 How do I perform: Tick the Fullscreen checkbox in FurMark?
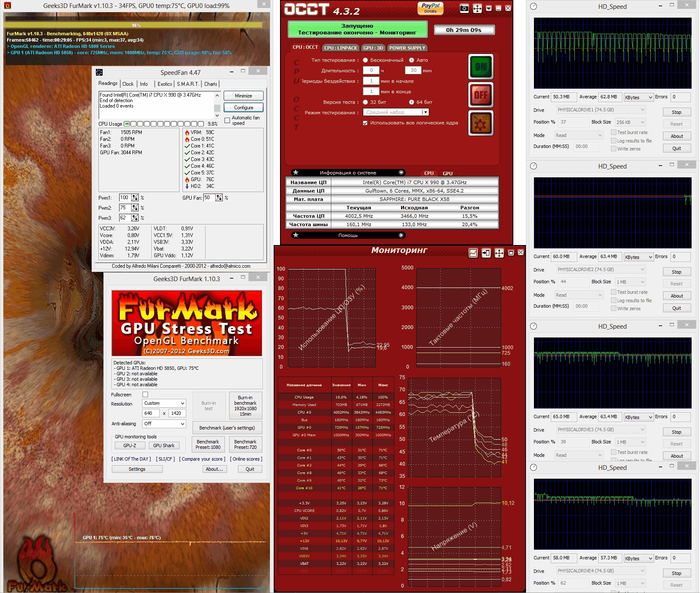[145, 395]
